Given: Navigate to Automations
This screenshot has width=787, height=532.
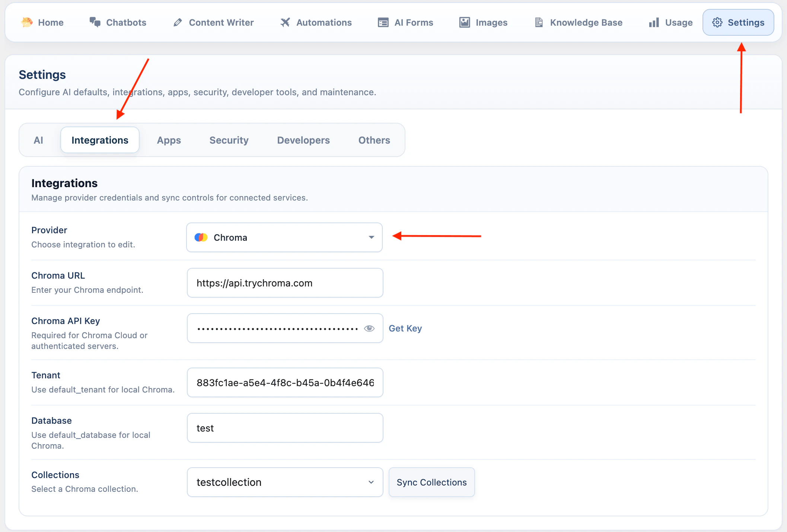Looking at the screenshot, I should pos(316,22).
